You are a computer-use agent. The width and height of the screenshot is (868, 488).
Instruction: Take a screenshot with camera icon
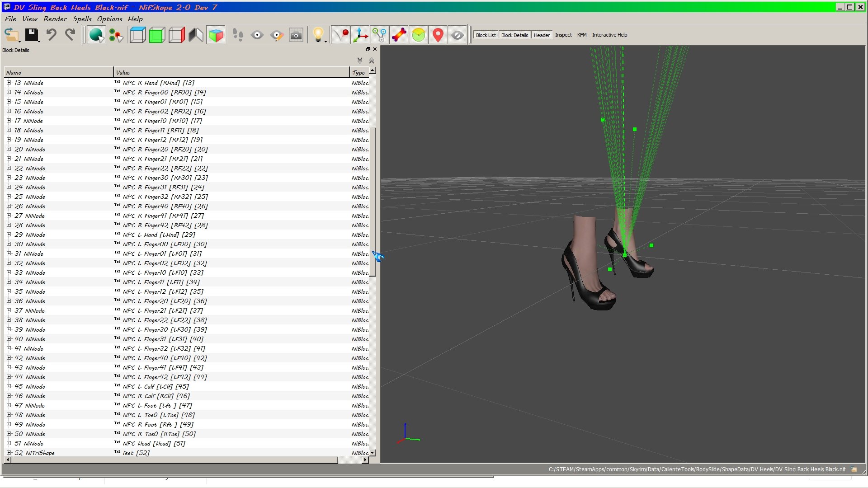pyautogui.click(x=296, y=35)
